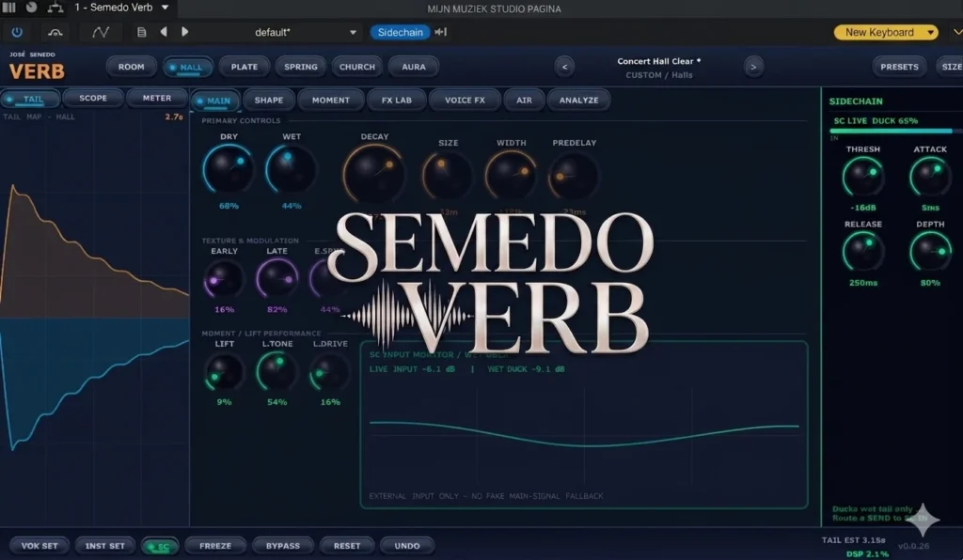Open the VOICE FX tab
Screen dimensions: 963x560
coord(465,100)
